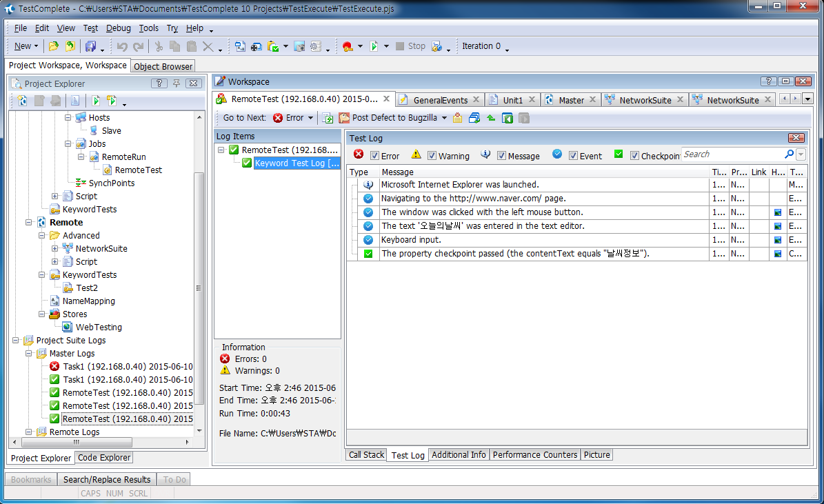Click the search magnifier icon in Test Log
The width and height of the screenshot is (824, 504).
pos(789,154)
